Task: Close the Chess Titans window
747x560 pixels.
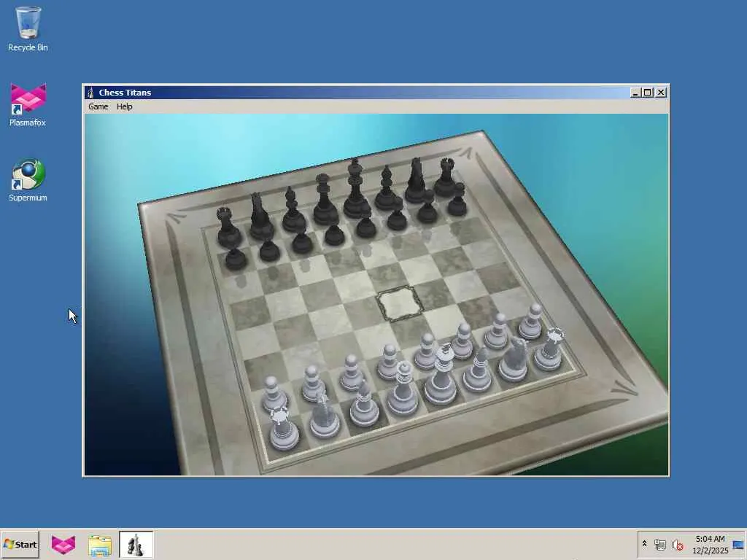Action: coord(661,93)
